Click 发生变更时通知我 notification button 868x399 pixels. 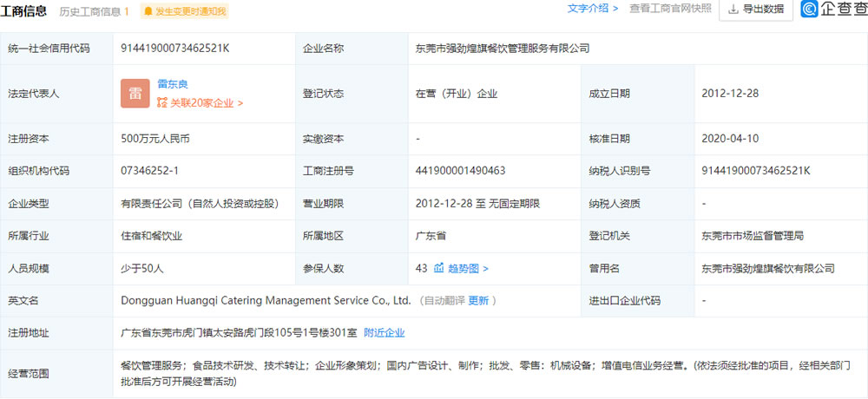[x=184, y=11]
